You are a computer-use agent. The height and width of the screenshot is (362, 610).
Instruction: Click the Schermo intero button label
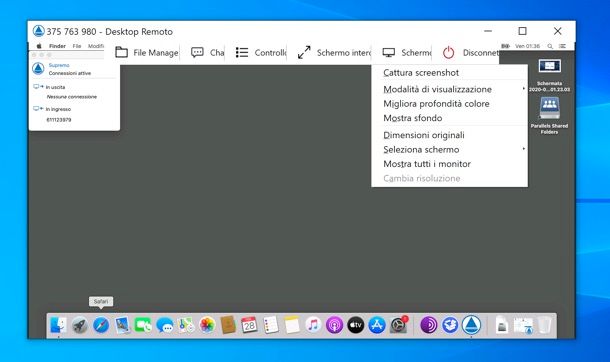tap(344, 52)
